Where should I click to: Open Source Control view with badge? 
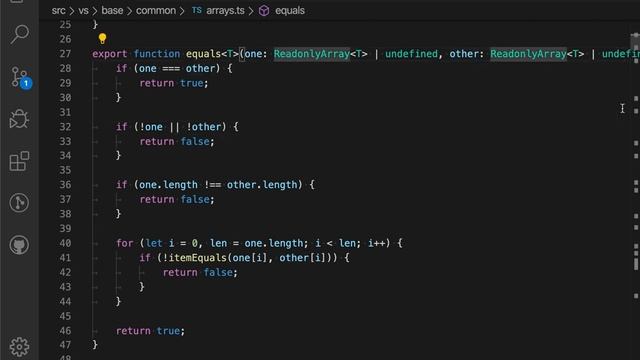pyautogui.click(x=20, y=78)
